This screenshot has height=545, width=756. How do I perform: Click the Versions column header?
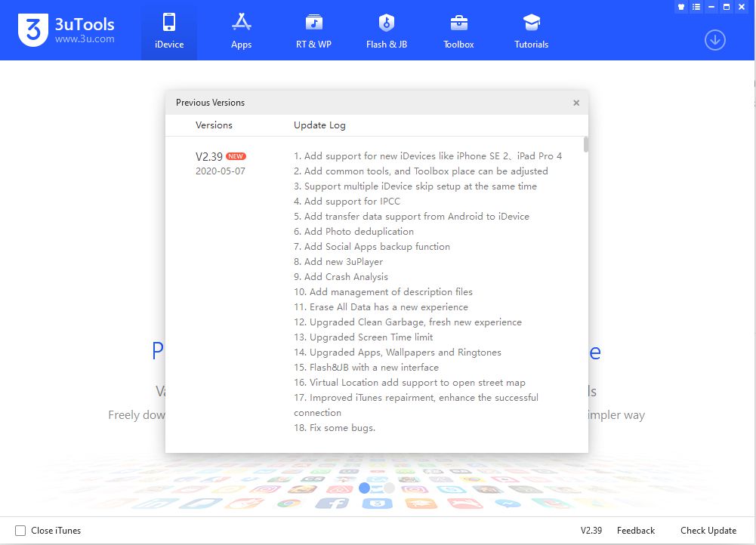pyautogui.click(x=214, y=125)
